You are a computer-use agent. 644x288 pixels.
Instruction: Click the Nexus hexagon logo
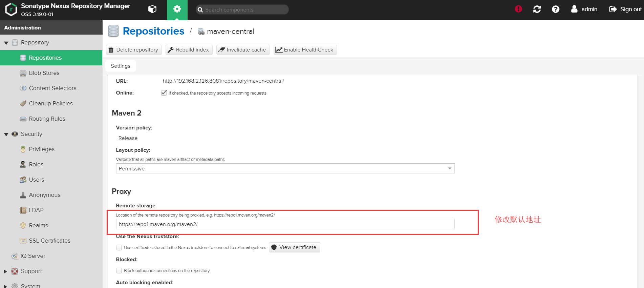[11, 9]
